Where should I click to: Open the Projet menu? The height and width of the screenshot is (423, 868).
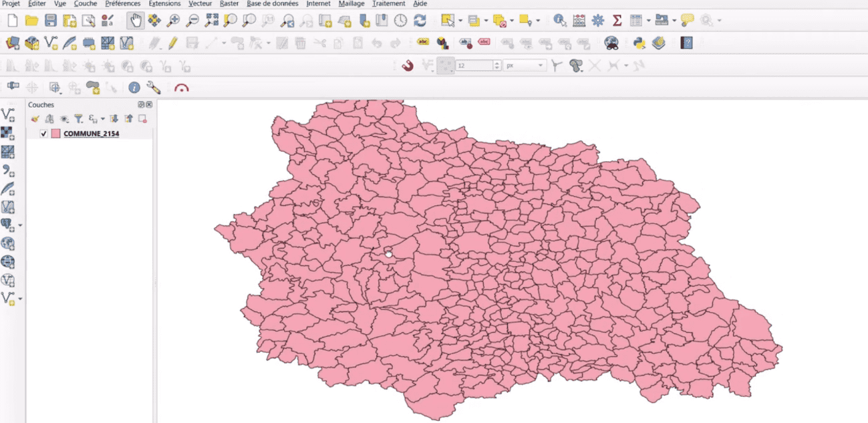(11, 3)
